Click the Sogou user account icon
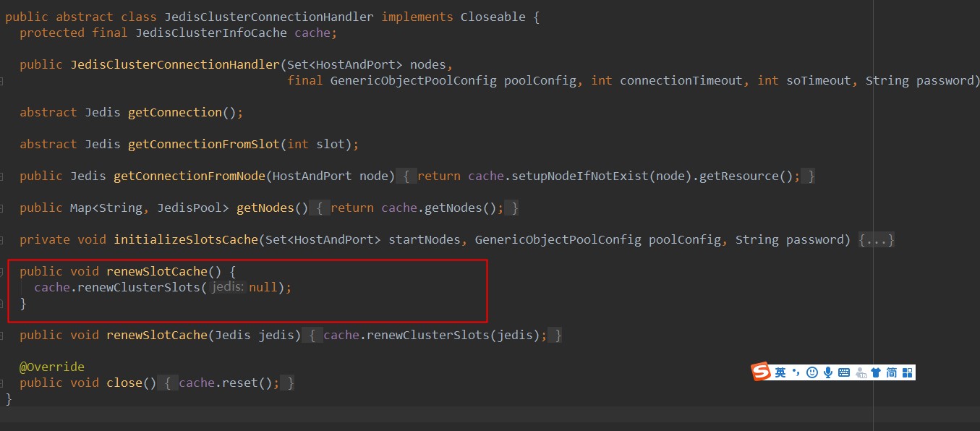Viewport: 980px width, 431px height. (x=860, y=373)
